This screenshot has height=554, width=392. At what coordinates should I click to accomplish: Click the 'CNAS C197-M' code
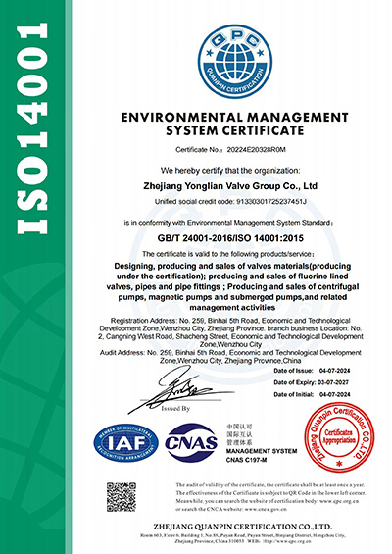(x=246, y=460)
